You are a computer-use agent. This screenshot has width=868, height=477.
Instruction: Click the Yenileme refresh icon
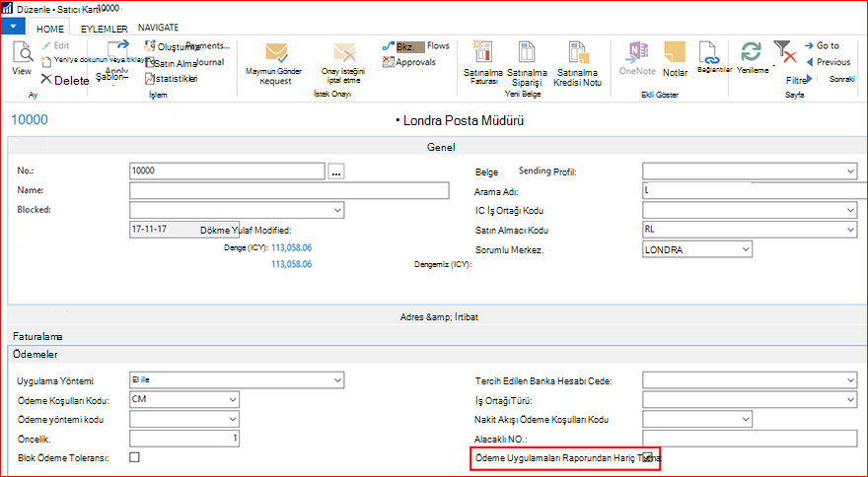click(751, 52)
